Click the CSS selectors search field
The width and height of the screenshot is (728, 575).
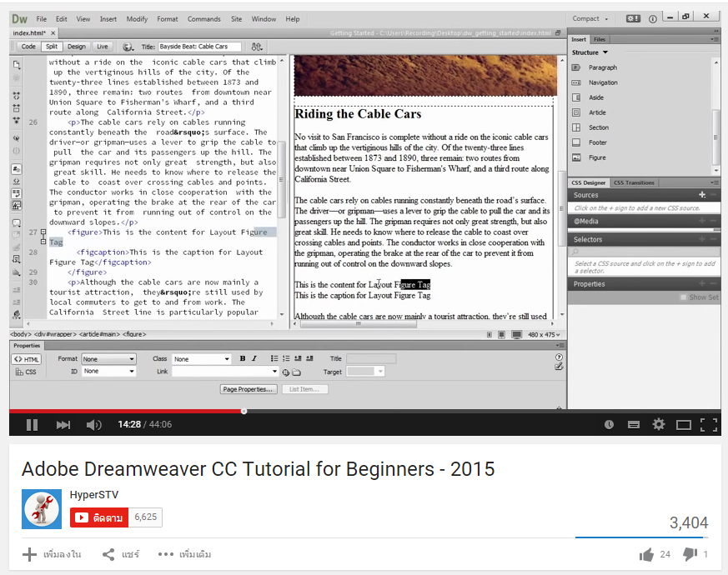(645, 252)
